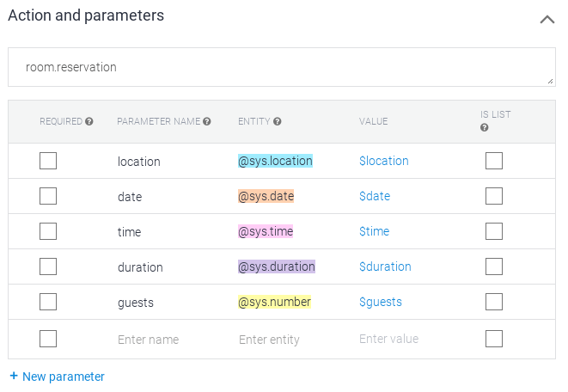The height and width of the screenshot is (392, 568).
Task: Click the Enter name placeholder field
Action: pyautogui.click(x=149, y=340)
